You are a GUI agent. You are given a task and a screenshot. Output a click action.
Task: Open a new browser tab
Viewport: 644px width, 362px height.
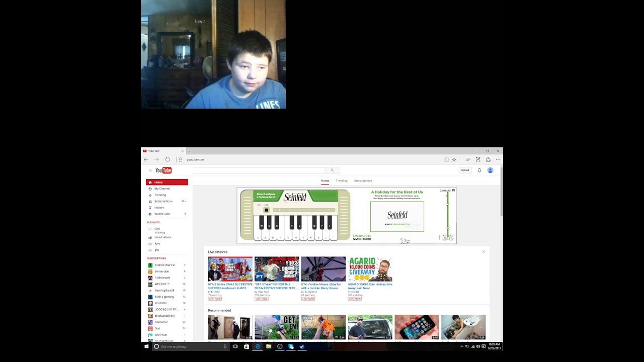coord(190,151)
